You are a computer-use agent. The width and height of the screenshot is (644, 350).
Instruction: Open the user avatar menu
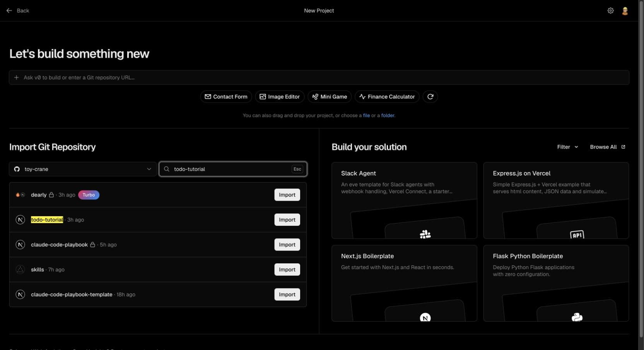(625, 11)
